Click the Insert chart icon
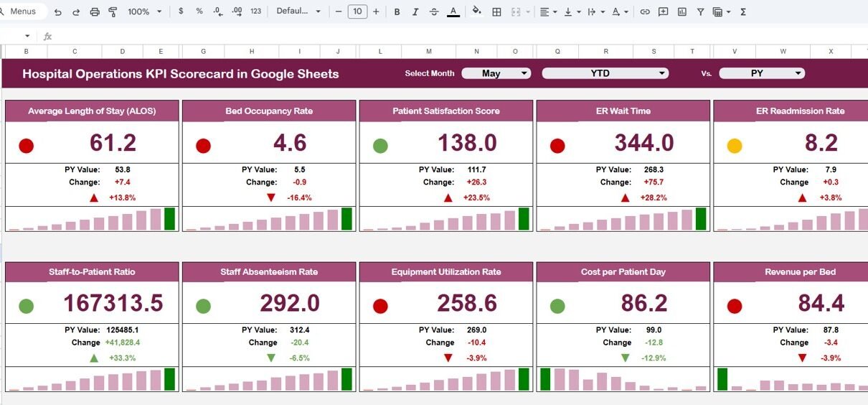 click(x=681, y=11)
